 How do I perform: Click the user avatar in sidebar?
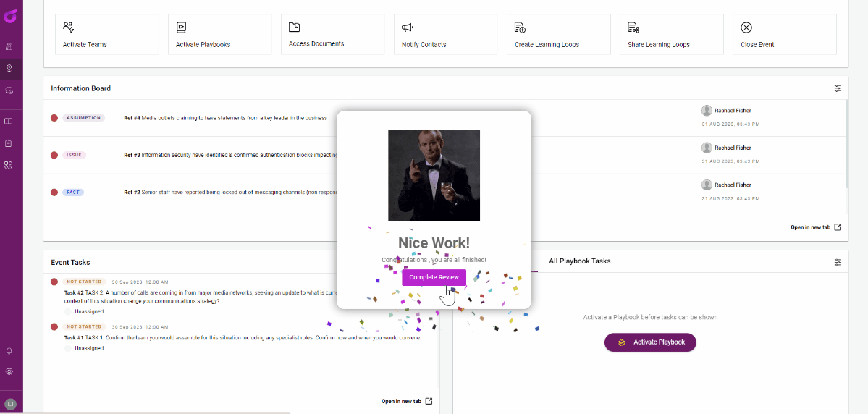coord(10,404)
